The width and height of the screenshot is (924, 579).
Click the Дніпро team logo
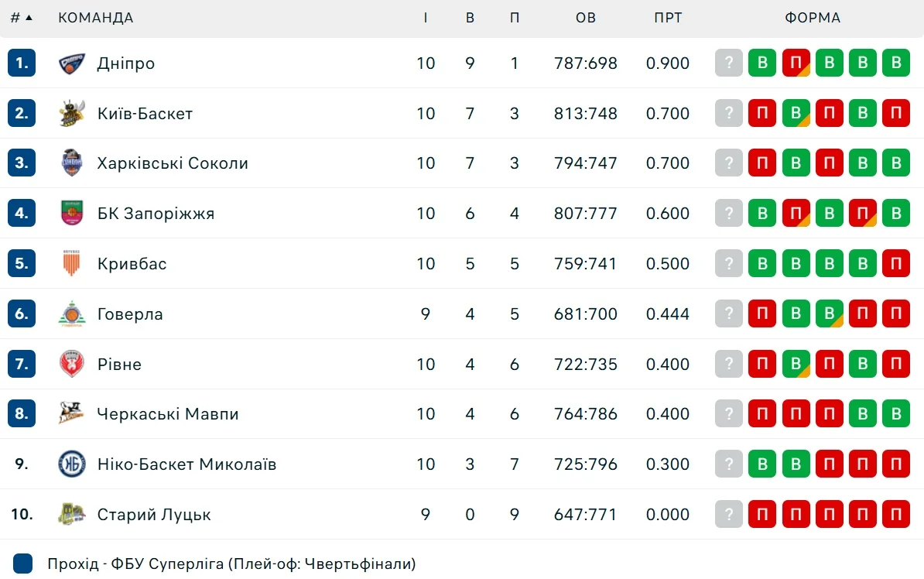click(72, 63)
